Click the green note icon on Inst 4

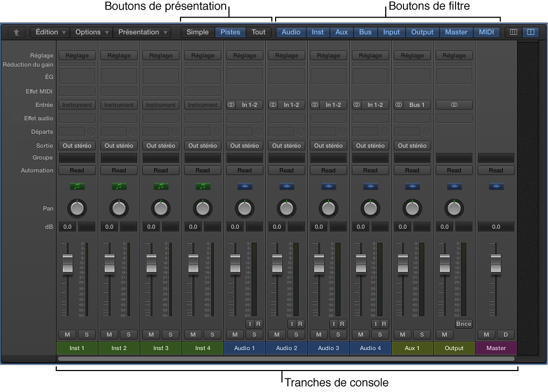(203, 186)
